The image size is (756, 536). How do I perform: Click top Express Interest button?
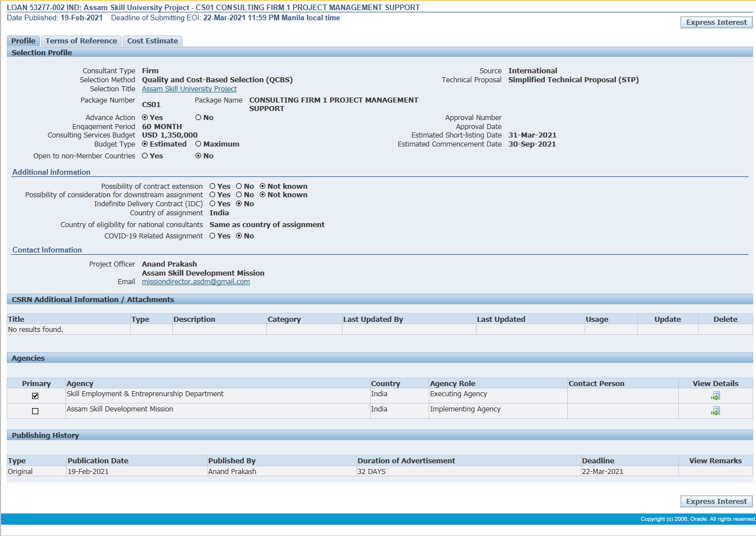(x=717, y=22)
